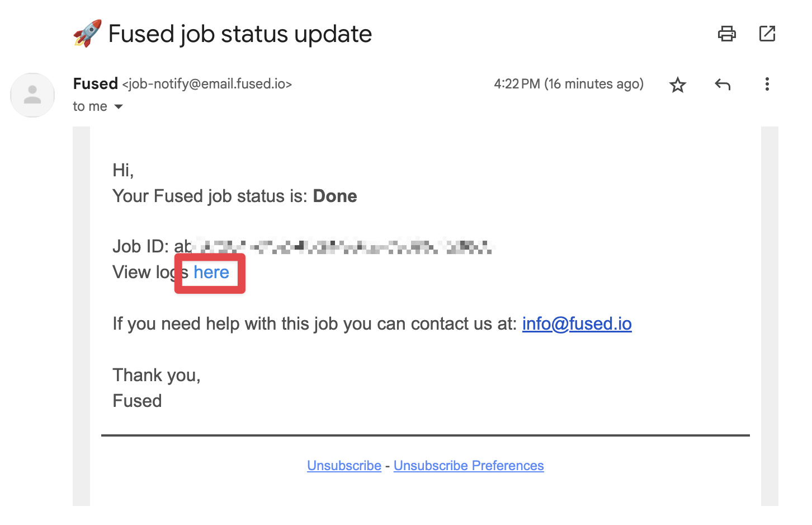The height and width of the screenshot is (525, 812).
Task: Click the "Hi," greeting text
Action: [x=123, y=170]
